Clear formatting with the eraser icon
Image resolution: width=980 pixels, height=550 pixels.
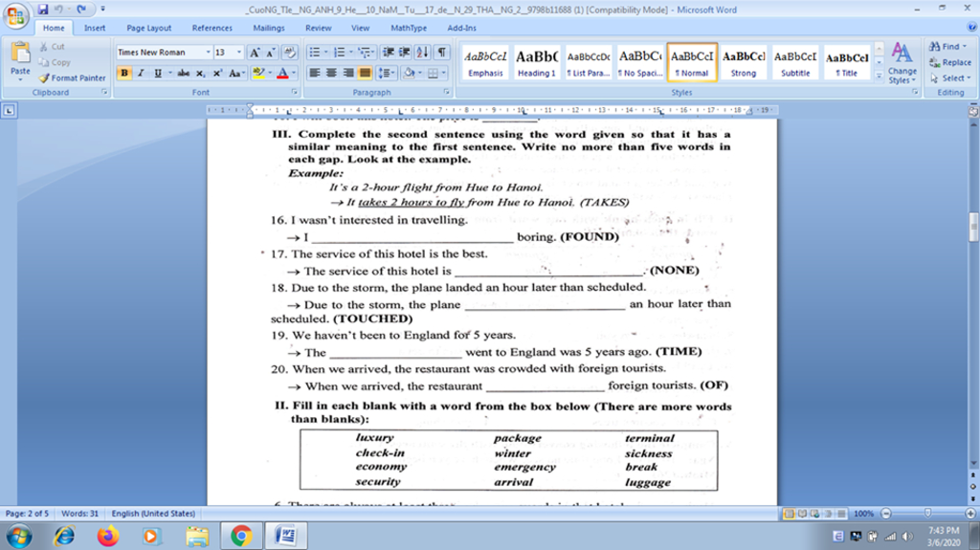tap(289, 53)
